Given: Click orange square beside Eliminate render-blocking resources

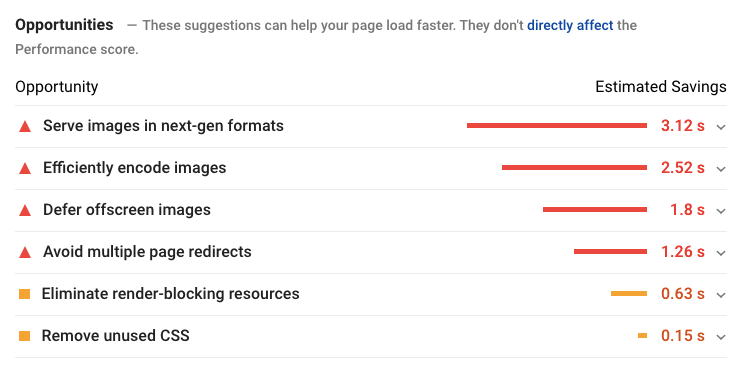Looking at the screenshot, I should point(24,294).
